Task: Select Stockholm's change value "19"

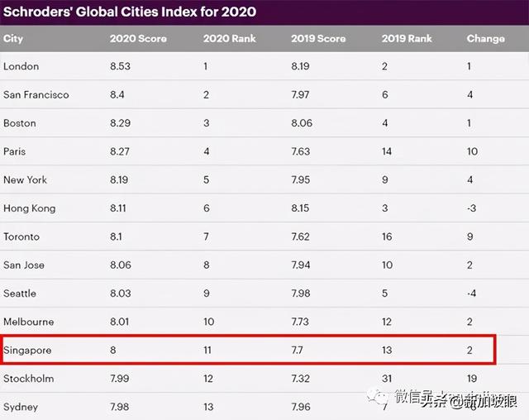Action: pos(472,379)
